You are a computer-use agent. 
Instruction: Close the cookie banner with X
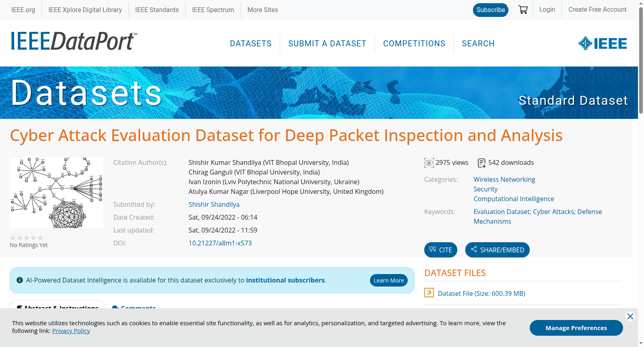click(x=630, y=316)
